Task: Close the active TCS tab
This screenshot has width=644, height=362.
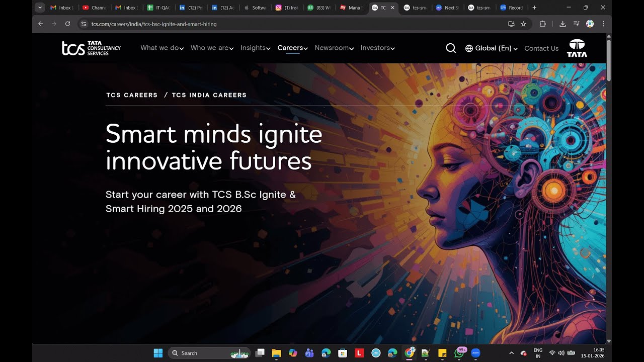Action: click(x=392, y=8)
